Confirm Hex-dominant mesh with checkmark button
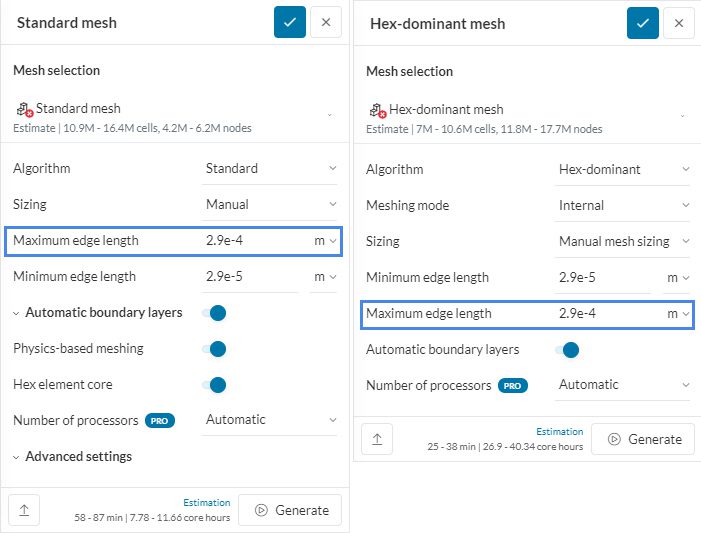This screenshot has width=701, height=533. (x=643, y=23)
